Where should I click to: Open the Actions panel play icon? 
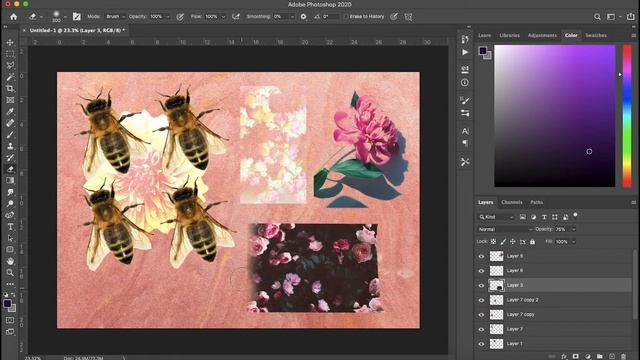point(465,52)
